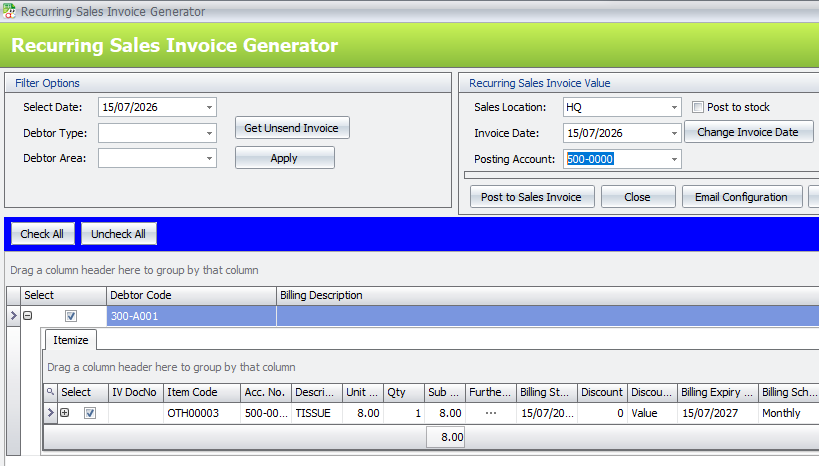Image resolution: width=819 pixels, height=466 pixels.
Task: Sort by Acc. No. column header
Action: click(266, 392)
